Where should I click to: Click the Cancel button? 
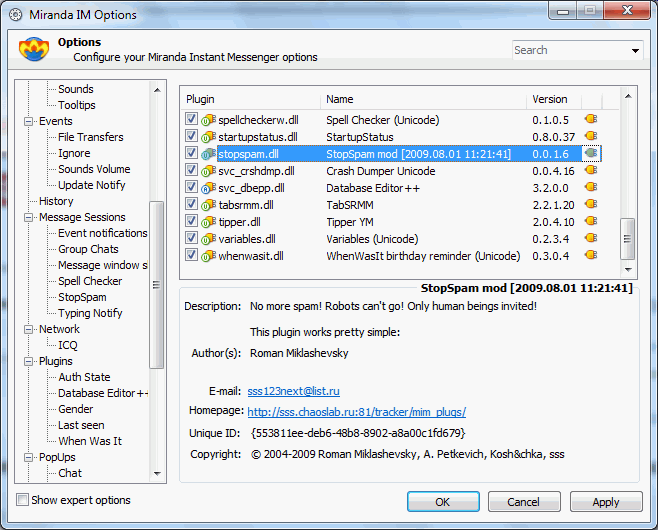tap(524, 502)
